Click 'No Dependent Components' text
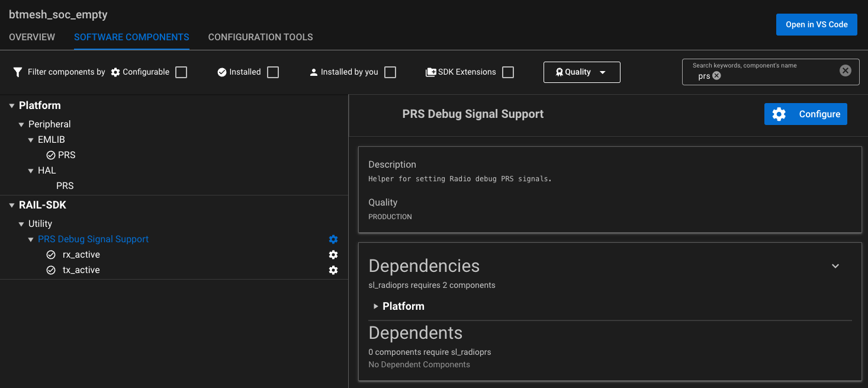 (419, 364)
